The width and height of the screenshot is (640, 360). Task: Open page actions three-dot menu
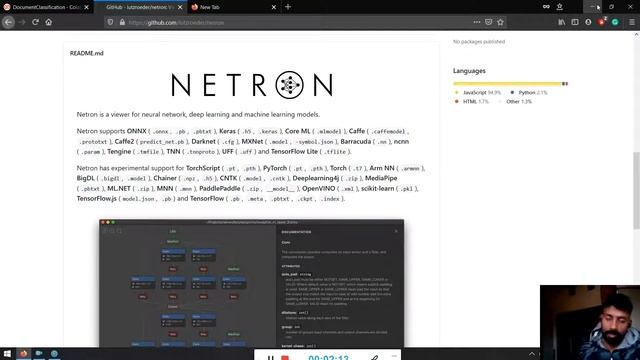click(477, 22)
